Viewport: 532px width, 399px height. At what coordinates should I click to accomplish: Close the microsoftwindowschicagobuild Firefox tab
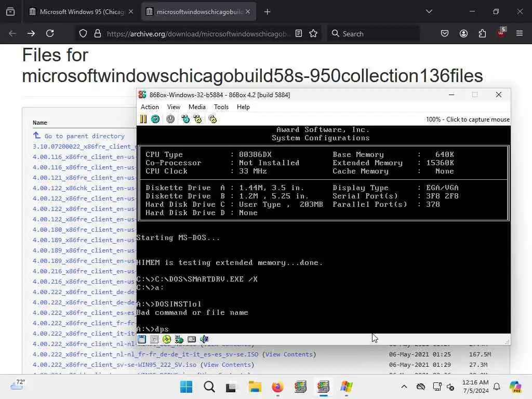click(248, 12)
